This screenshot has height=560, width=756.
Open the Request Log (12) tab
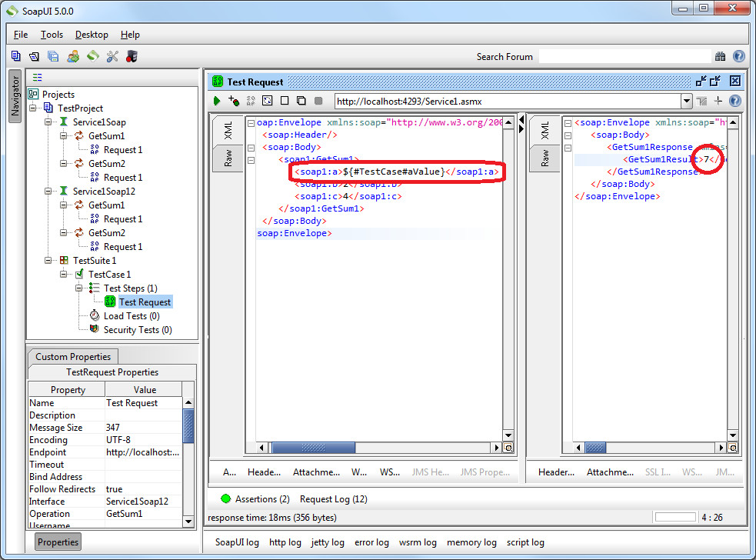tap(334, 498)
